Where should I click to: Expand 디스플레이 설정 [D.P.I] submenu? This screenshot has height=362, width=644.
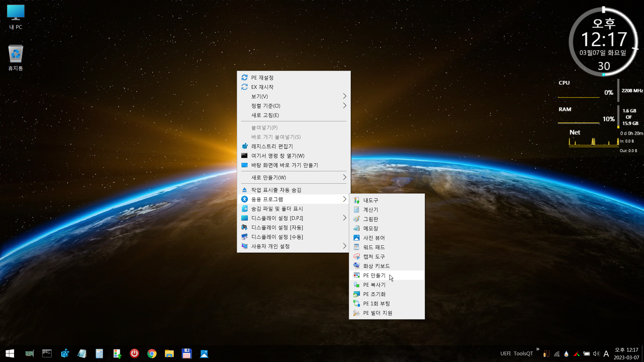[x=293, y=218]
